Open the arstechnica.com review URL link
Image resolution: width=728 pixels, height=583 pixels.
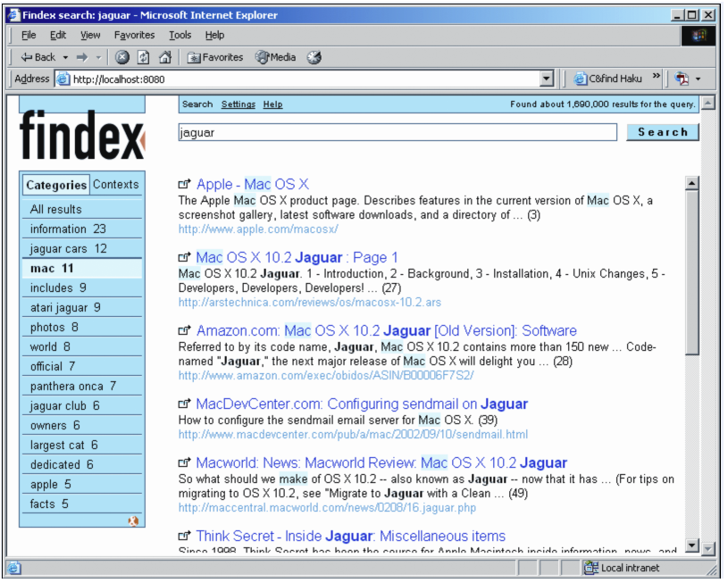click(x=310, y=303)
